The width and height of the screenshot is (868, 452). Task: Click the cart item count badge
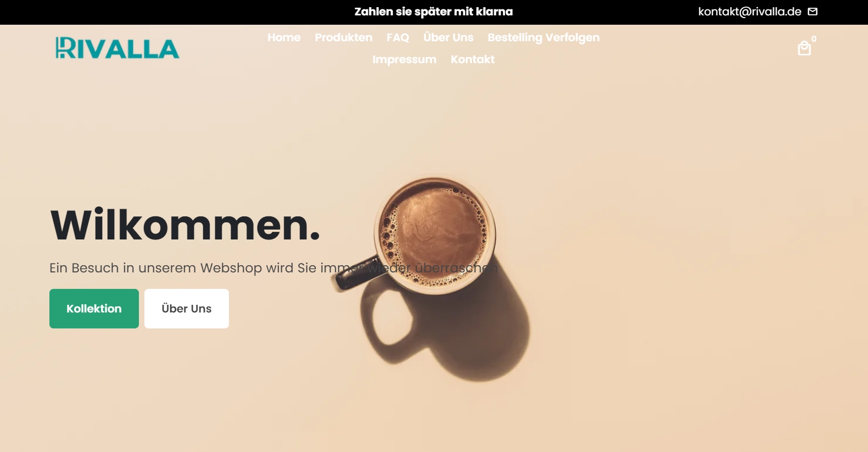pos(814,38)
